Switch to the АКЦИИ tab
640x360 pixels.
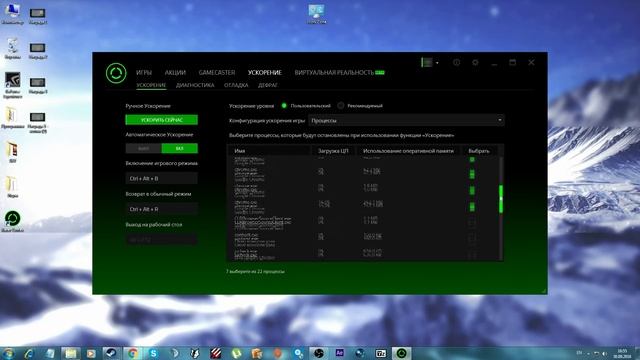[x=175, y=72]
